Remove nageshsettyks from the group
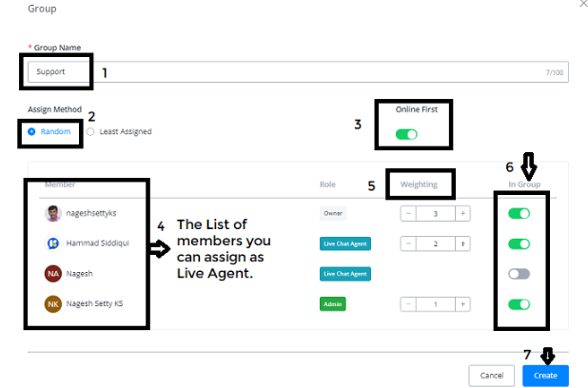This screenshot has height=388, width=588. [519, 214]
